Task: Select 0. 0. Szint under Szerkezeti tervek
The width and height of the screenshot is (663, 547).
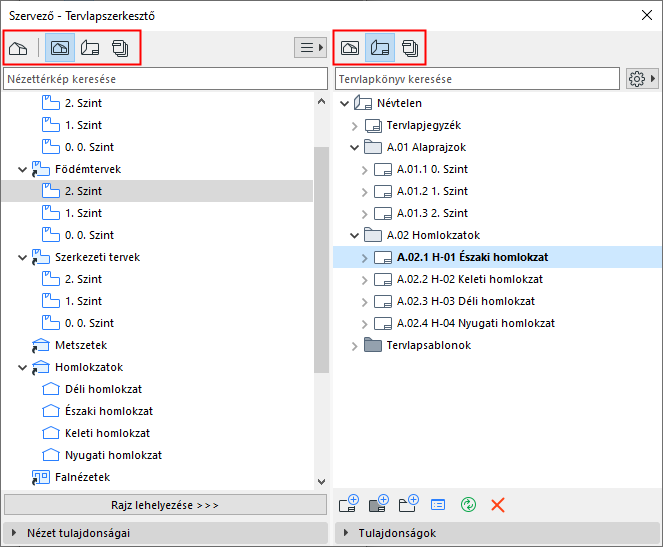Action: (89, 323)
